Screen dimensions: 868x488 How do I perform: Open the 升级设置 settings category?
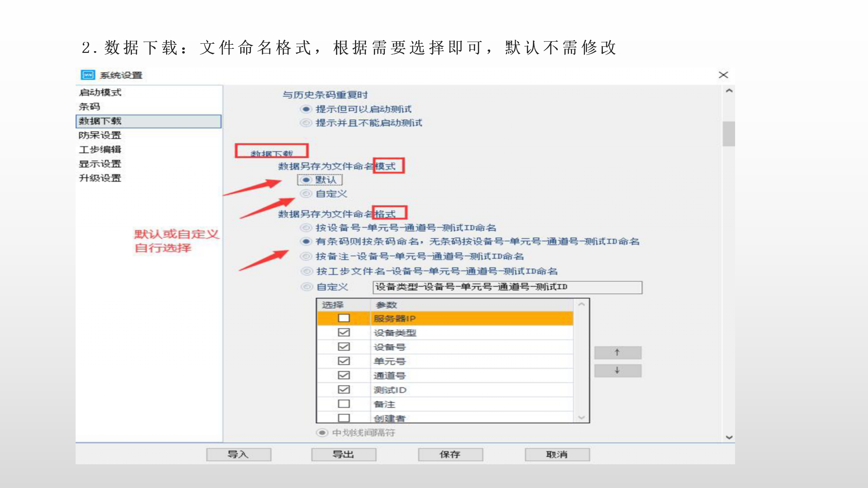(x=100, y=178)
